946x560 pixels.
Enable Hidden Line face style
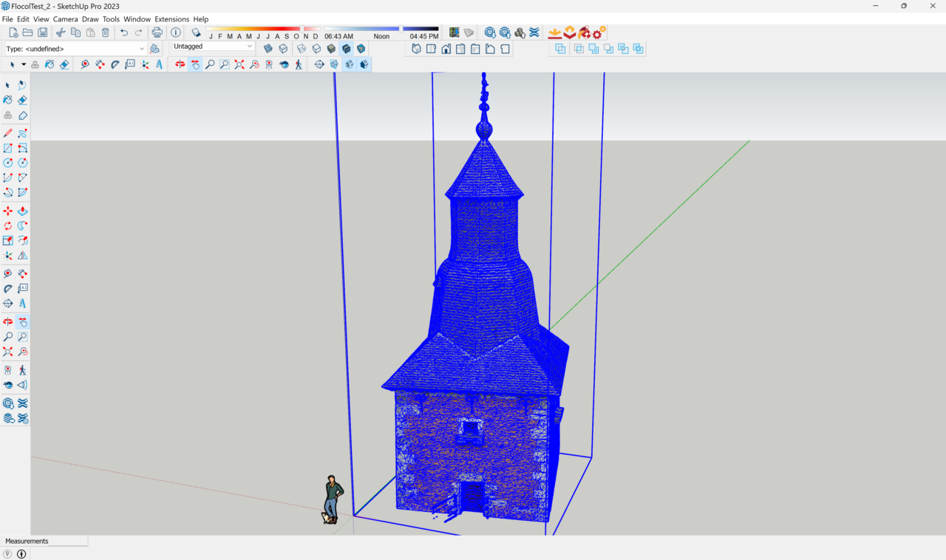[x=316, y=48]
